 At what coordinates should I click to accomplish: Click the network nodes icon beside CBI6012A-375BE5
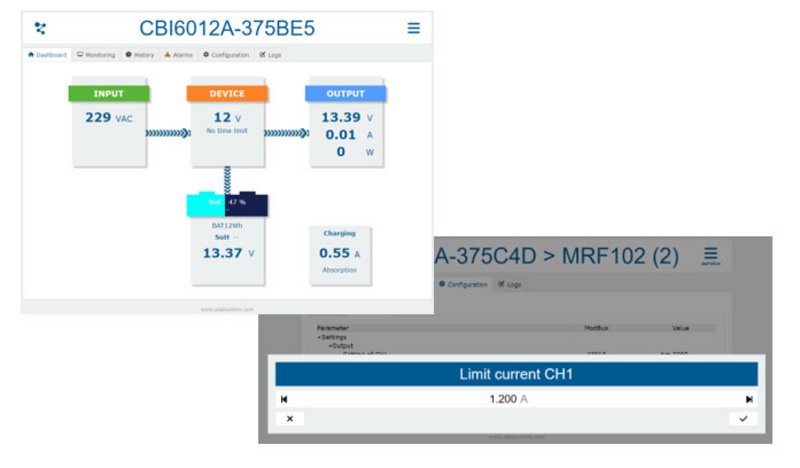[40, 28]
